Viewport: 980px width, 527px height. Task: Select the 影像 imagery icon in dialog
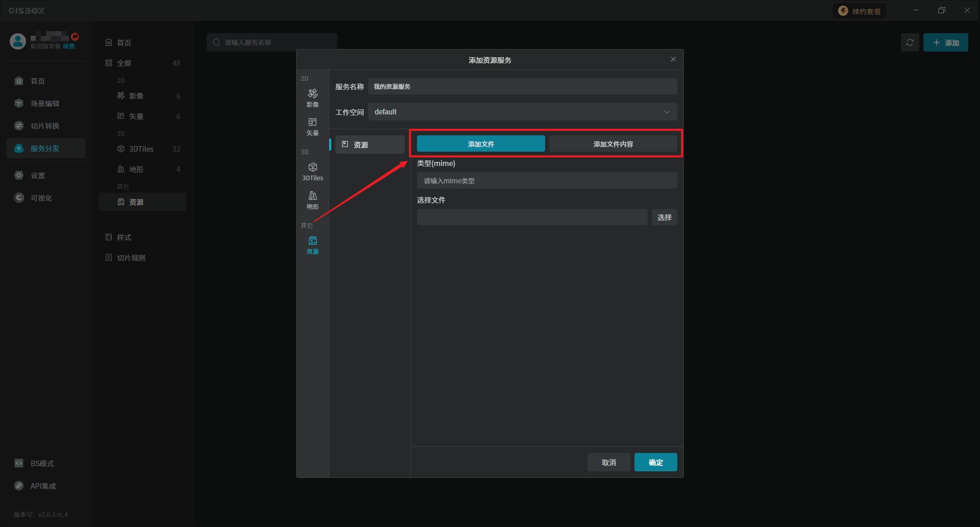pyautogui.click(x=312, y=97)
